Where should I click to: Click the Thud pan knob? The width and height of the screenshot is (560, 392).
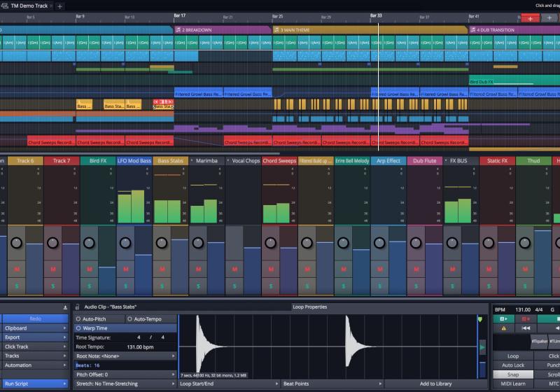524,243
